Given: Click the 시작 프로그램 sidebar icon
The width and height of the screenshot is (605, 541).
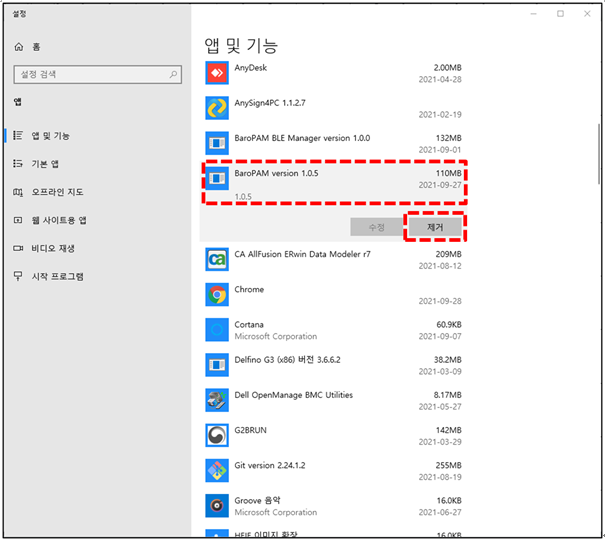Looking at the screenshot, I should [x=18, y=276].
